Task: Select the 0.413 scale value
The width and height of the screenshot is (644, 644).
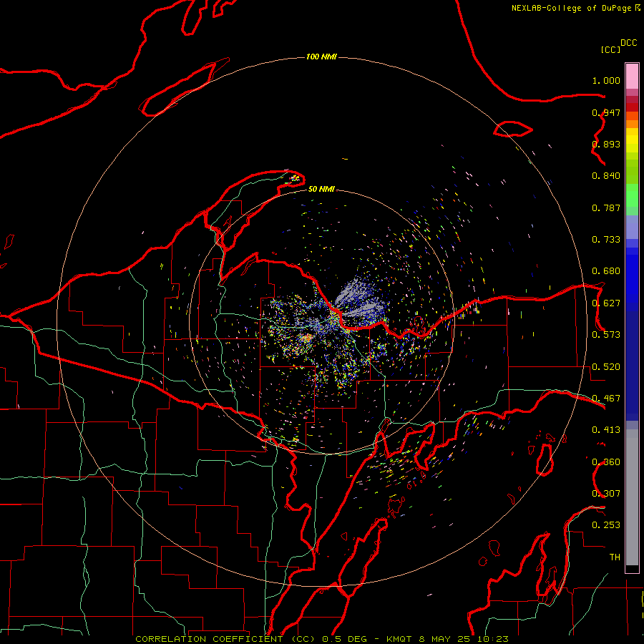Action: point(606,430)
